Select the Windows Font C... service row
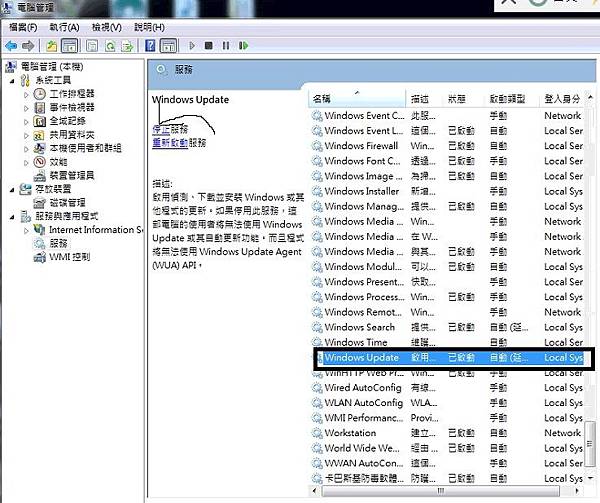This screenshot has height=503, width=600. coord(448,161)
